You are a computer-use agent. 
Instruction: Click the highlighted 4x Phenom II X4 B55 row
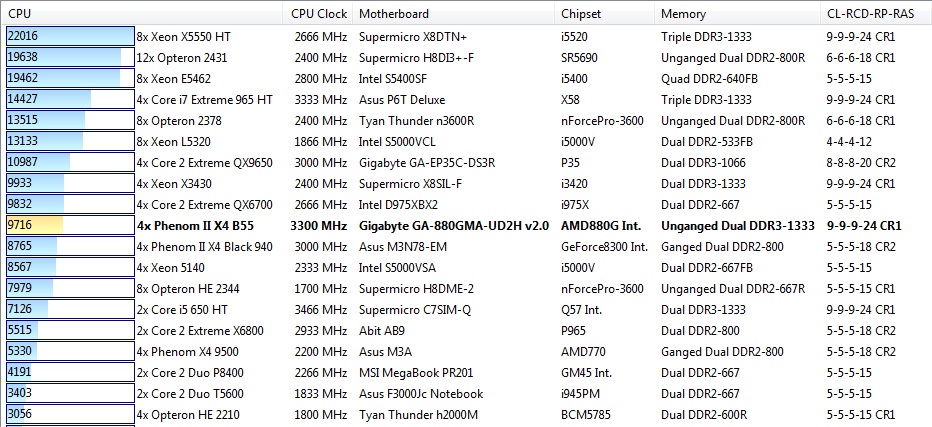(194, 226)
